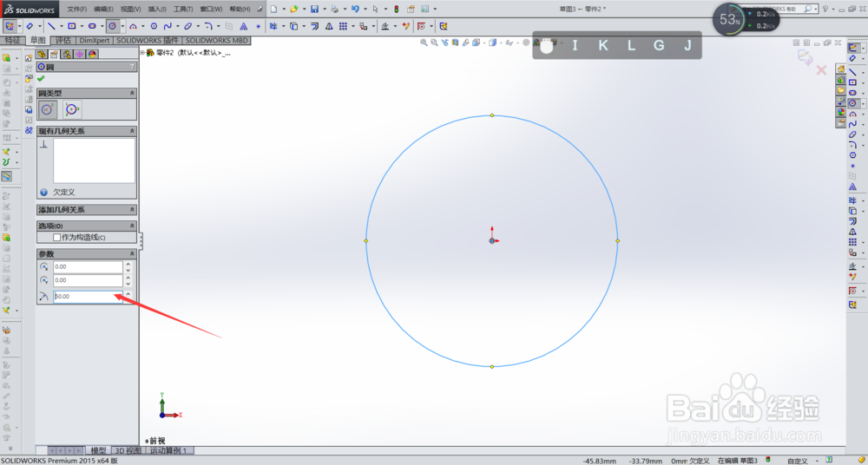This screenshot has height=465, width=868.
Task: Click Linear Sketch Pattern in top toolbar
Action: click(x=343, y=26)
